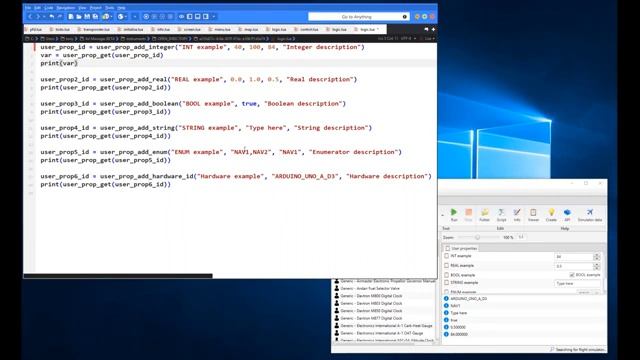Open the Lua language dropdown in breadcrumb bar
Image resolution: width=640 pixels, height=360 pixels.
pos(429,39)
